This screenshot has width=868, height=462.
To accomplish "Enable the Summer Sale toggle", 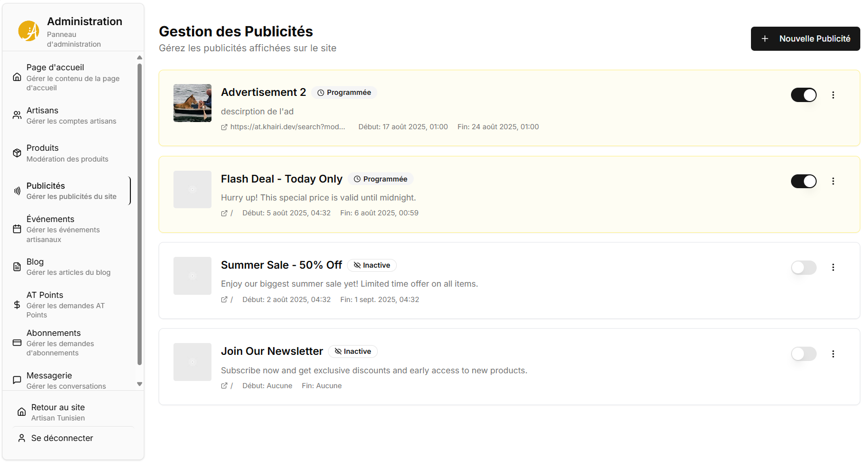I will [x=803, y=267].
